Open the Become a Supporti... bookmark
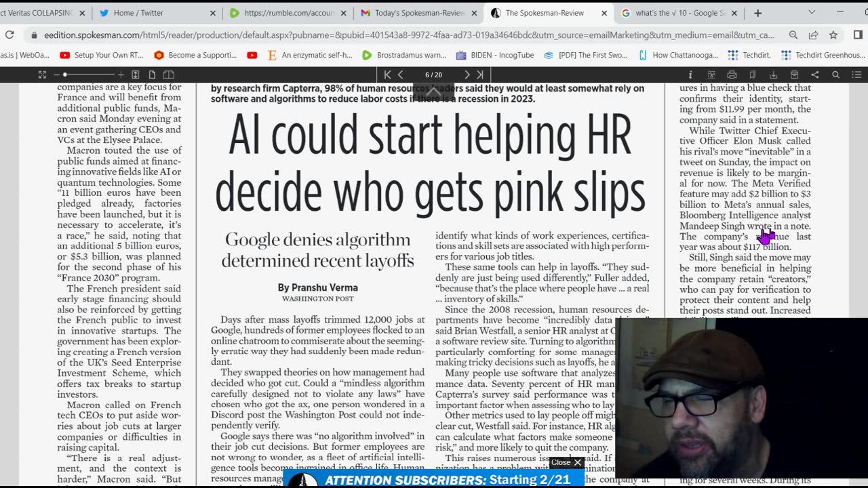Image resolution: width=868 pixels, height=488 pixels. [195, 55]
